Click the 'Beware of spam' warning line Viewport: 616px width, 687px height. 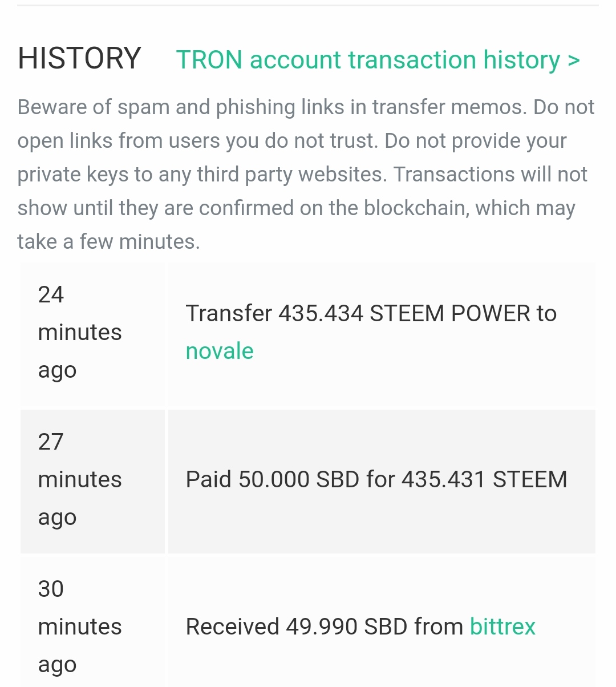(x=306, y=107)
